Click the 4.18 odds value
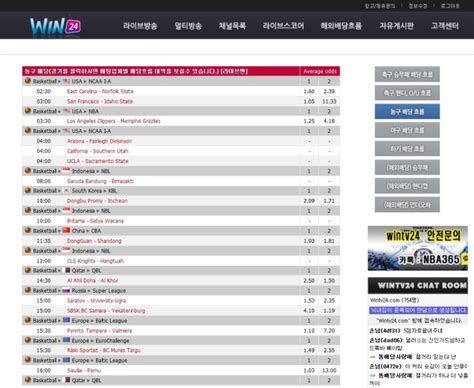Viewport: 474px width, 388px height. (x=329, y=121)
